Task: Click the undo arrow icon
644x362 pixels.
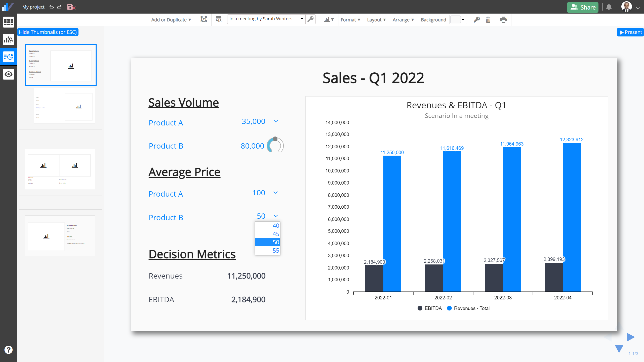Action: pos(52,7)
